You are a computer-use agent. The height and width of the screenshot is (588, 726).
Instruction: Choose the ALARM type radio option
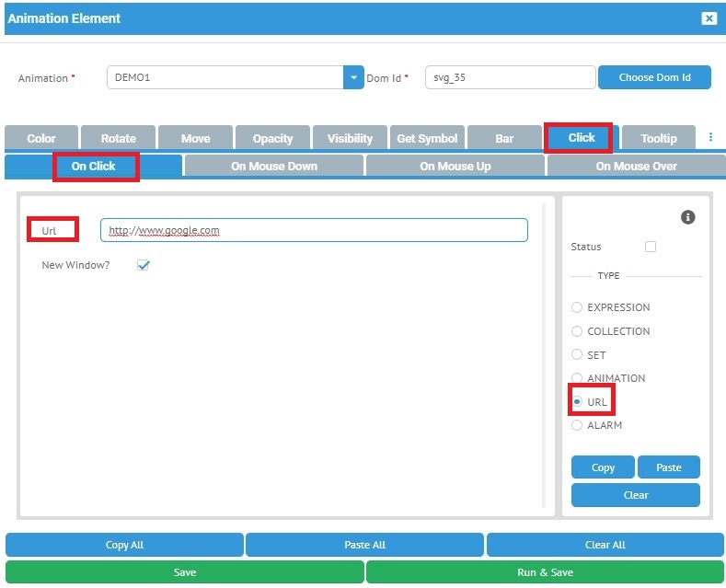[x=577, y=425]
